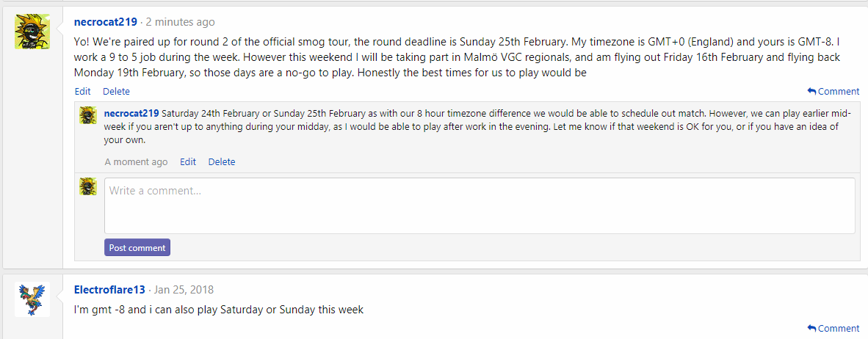This screenshot has width=868, height=339.
Task: Delete the comment posted a moment ago
Action: (x=221, y=162)
